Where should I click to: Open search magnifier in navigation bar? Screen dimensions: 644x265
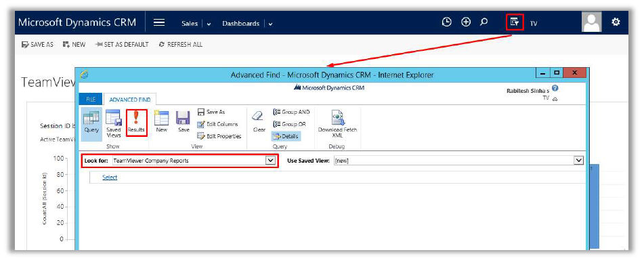[x=484, y=22]
